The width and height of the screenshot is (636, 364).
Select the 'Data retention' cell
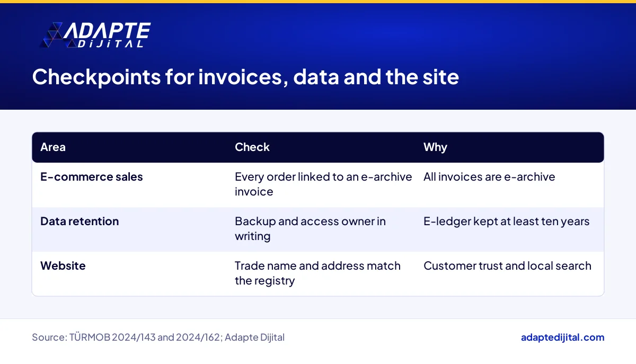(79, 221)
